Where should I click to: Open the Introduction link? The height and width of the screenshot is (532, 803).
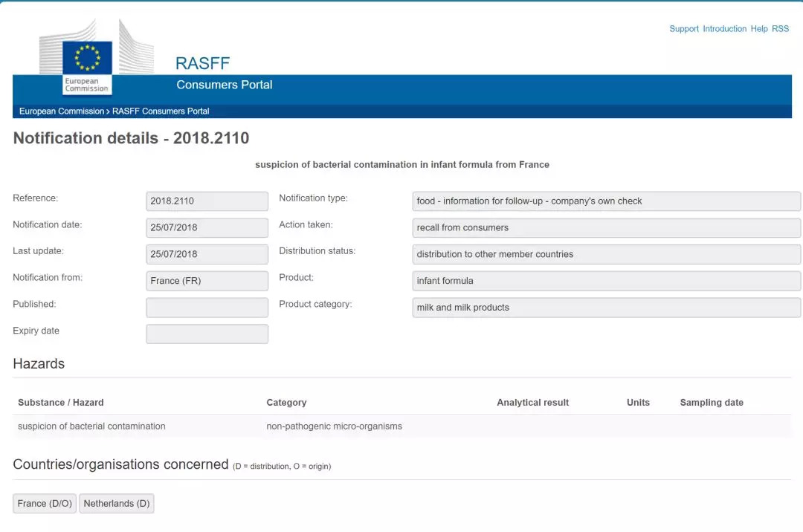coord(724,29)
